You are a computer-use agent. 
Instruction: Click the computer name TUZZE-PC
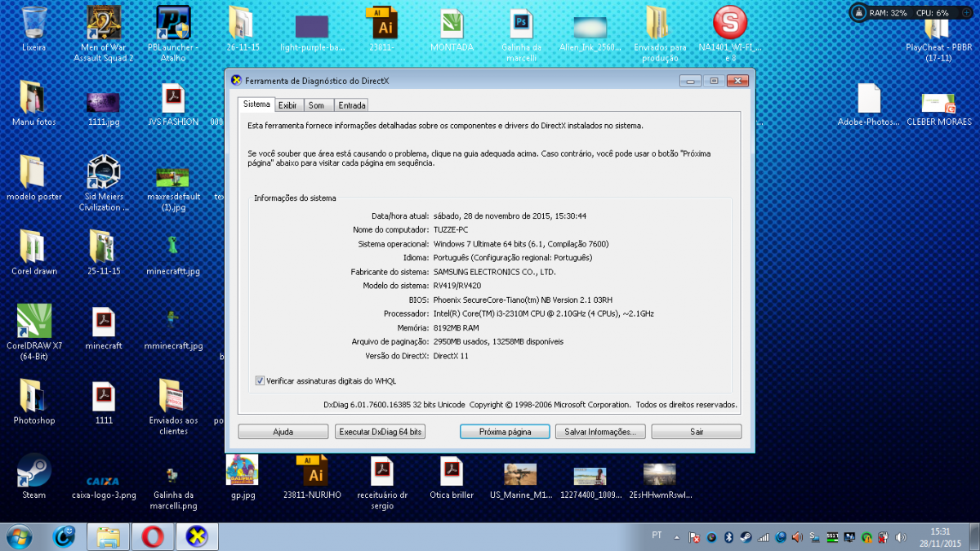(x=452, y=230)
